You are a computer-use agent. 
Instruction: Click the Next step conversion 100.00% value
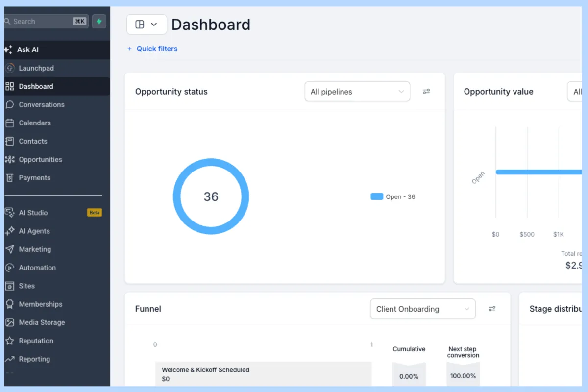coord(463,376)
